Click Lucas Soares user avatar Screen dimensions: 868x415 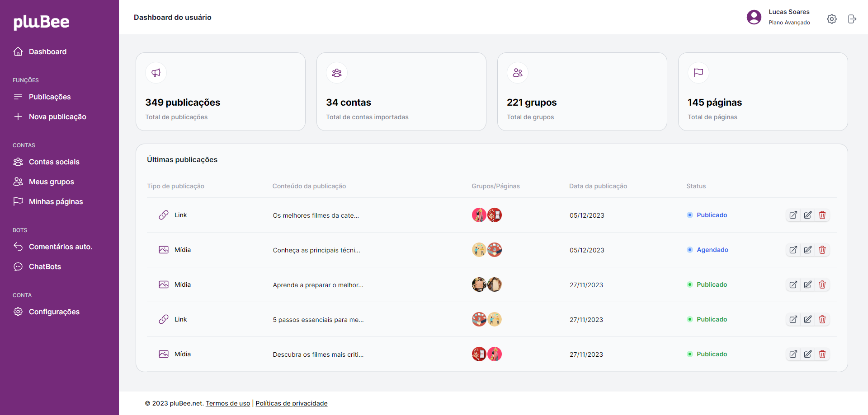pos(754,17)
